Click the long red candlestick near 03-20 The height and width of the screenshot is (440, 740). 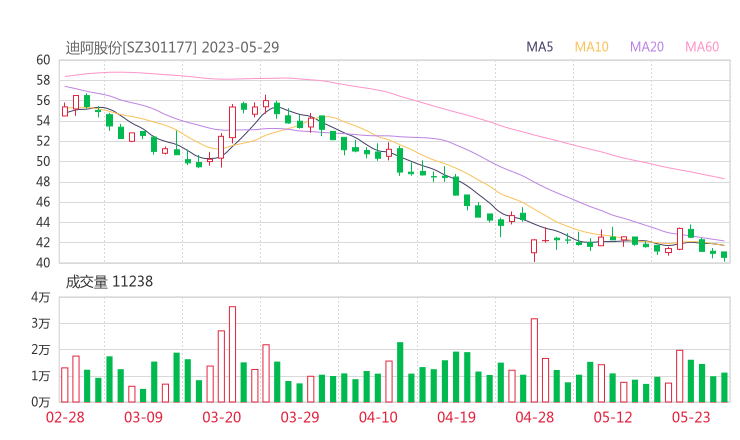[x=232, y=122]
